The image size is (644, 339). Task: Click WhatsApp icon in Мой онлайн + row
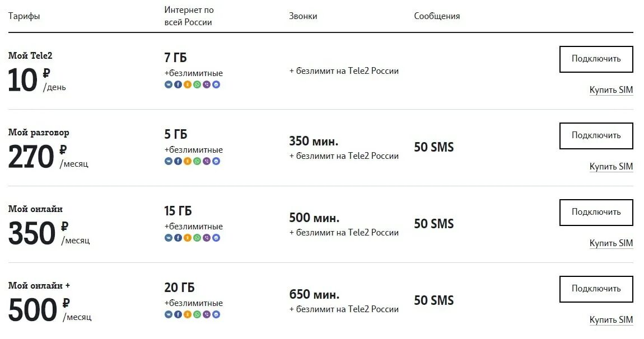point(197,315)
